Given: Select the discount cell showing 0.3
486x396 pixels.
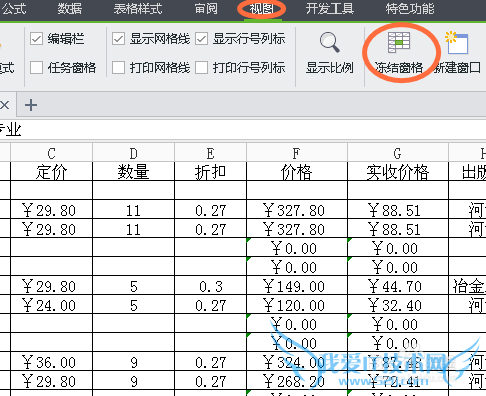Looking at the screenshot, I should click(x=210, y=286).
